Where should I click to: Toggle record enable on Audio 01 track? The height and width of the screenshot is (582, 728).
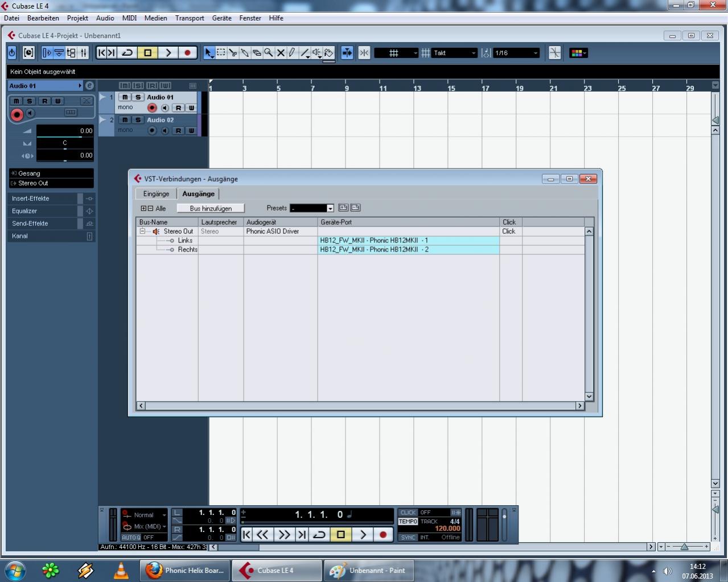[x=152, y=108]
